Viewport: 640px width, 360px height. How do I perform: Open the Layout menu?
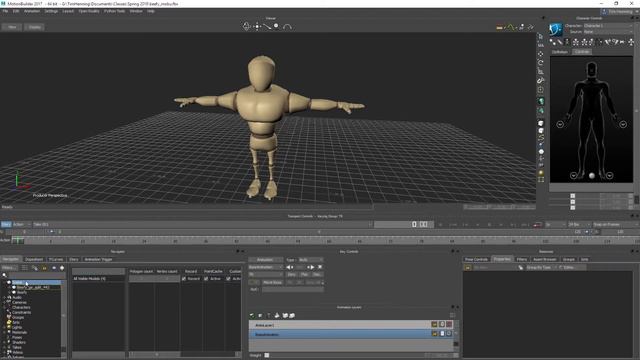[68, 11]
